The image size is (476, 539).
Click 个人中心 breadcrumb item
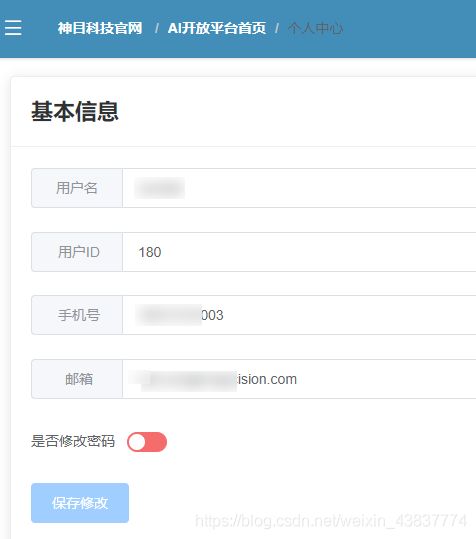click(x=316, y=28)
